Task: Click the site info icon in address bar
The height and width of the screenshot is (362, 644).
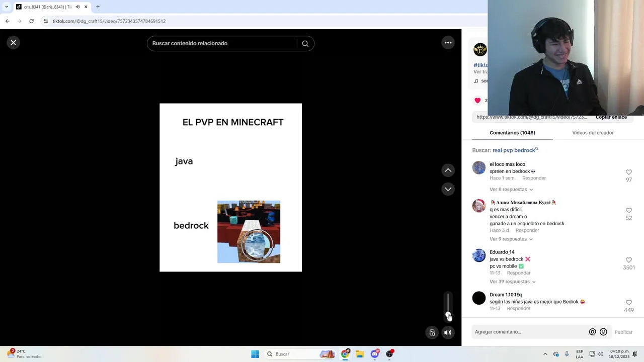Action: click(46, 21)
